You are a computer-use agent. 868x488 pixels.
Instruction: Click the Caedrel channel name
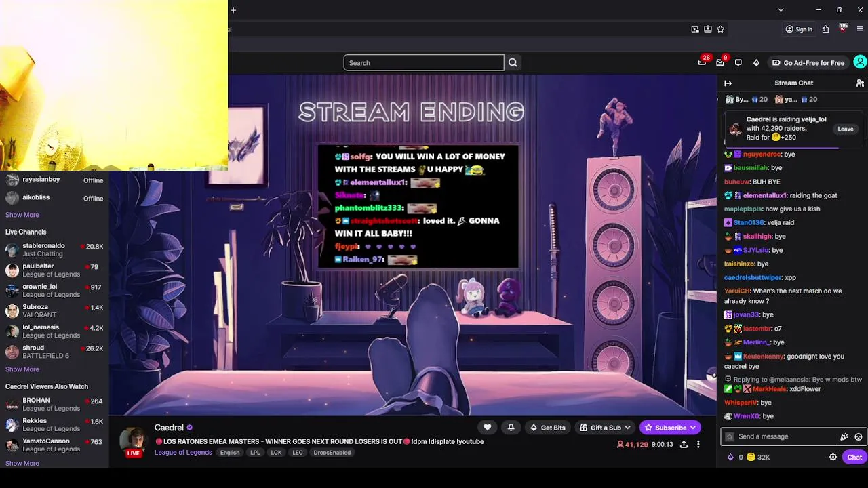tap(169, 428)
